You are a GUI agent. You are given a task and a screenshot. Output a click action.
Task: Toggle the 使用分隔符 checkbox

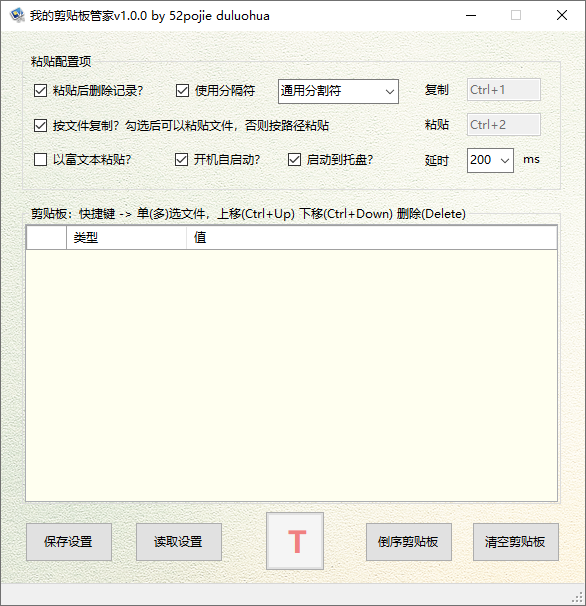click(x=182, y=91)
